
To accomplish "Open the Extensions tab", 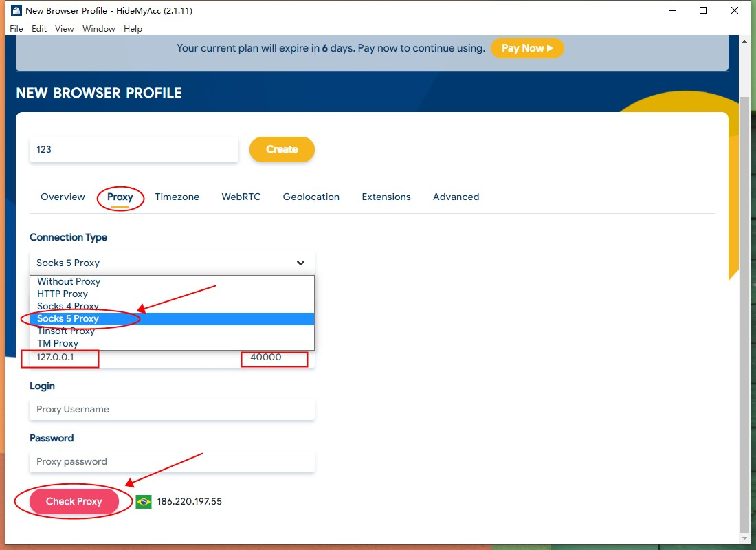I will (x=386, y=197).
